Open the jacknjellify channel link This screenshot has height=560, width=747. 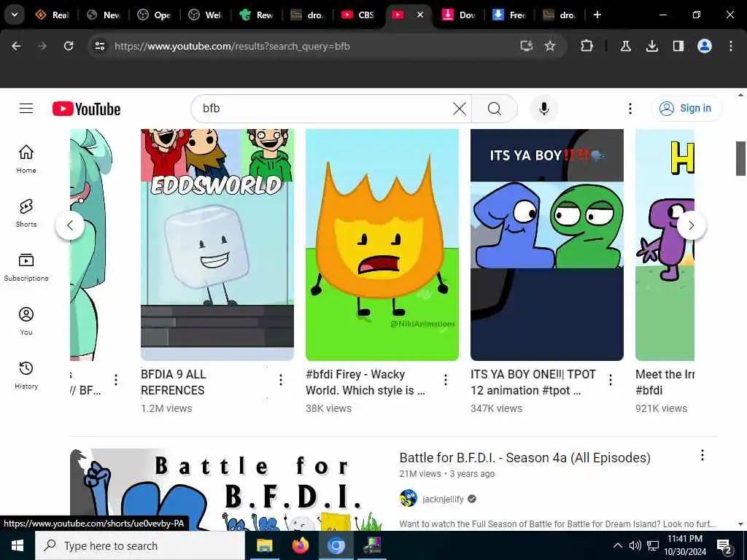443,499
